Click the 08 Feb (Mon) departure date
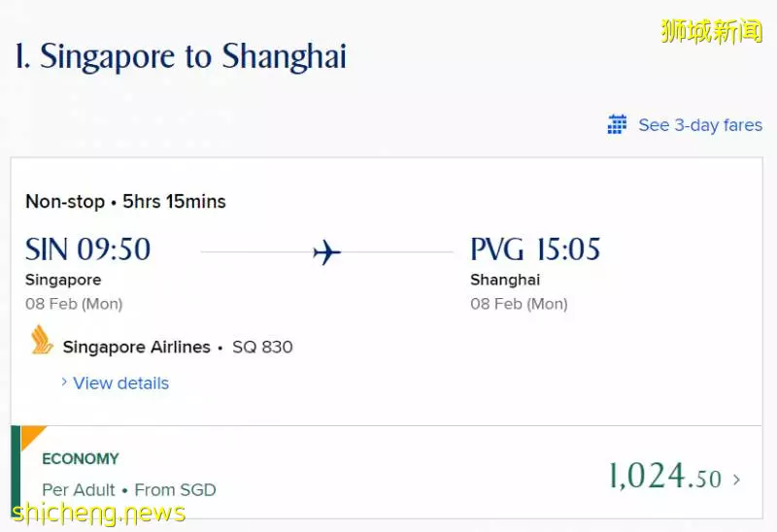The height and width of the screenshot is (532, 777). tap(74, 304)
